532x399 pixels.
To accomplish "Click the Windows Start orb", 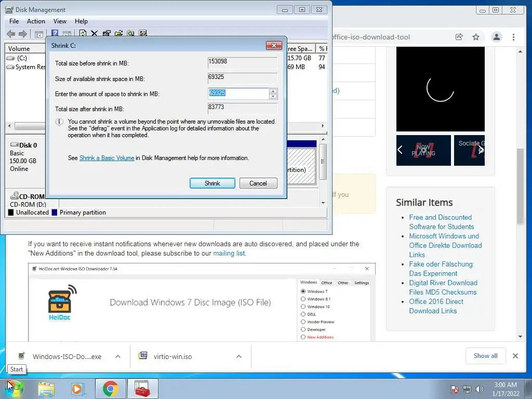I will tap(14, 389).
